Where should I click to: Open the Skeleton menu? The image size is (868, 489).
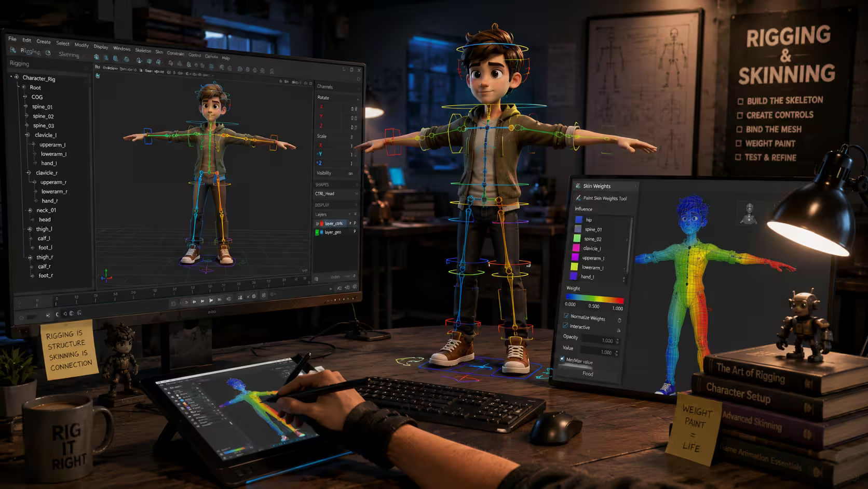click(143, 50)
